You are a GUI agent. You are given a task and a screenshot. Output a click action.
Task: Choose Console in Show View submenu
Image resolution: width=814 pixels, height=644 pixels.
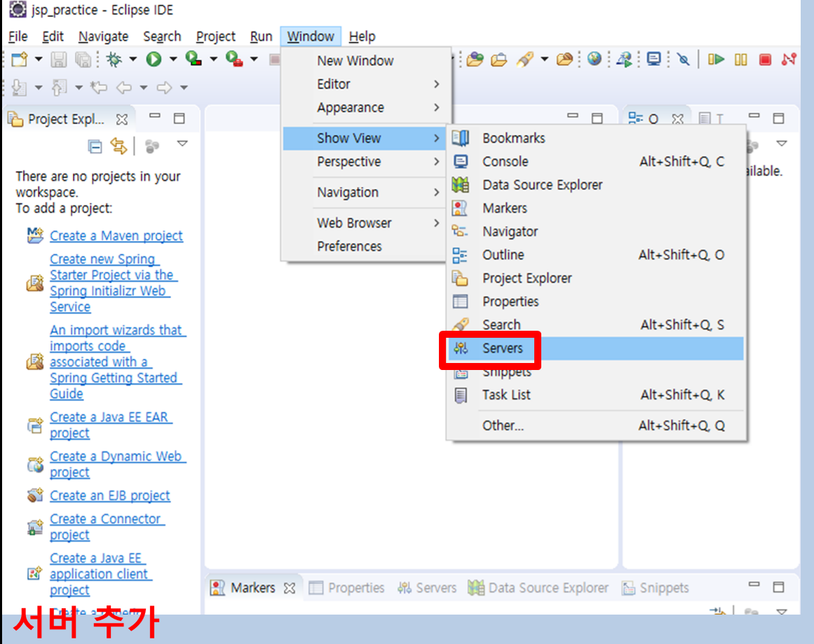point(596,161)
